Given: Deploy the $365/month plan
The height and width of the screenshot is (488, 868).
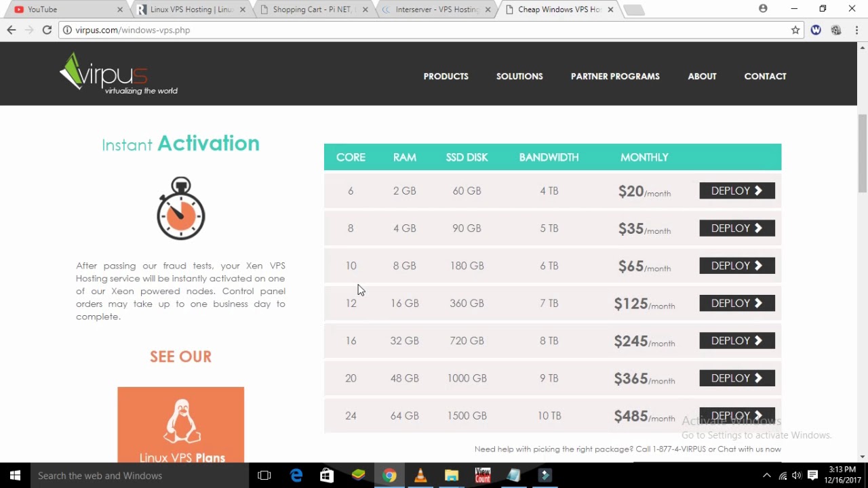Looking at the screenshot, I should tap(737, 378).
